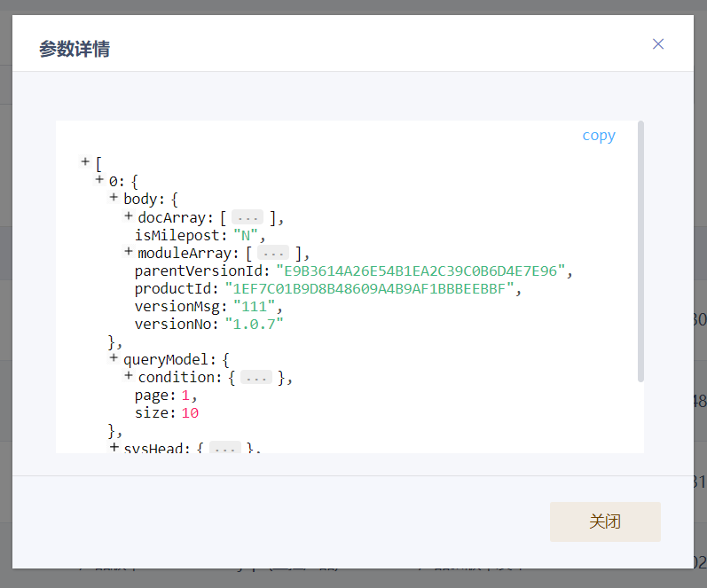Collapse the queryModel node
The image size is (707, 588).
(x=114, y=358)
